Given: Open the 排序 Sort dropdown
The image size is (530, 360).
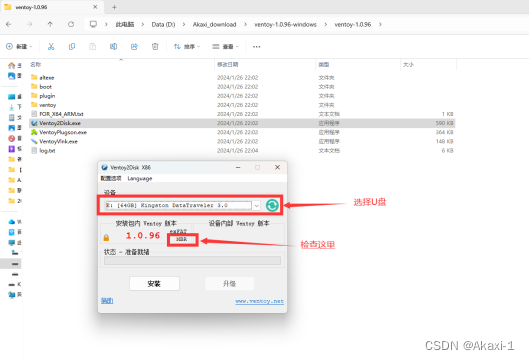Looking at the screenshot, I should pyautogui.click(x=187, y=47).
